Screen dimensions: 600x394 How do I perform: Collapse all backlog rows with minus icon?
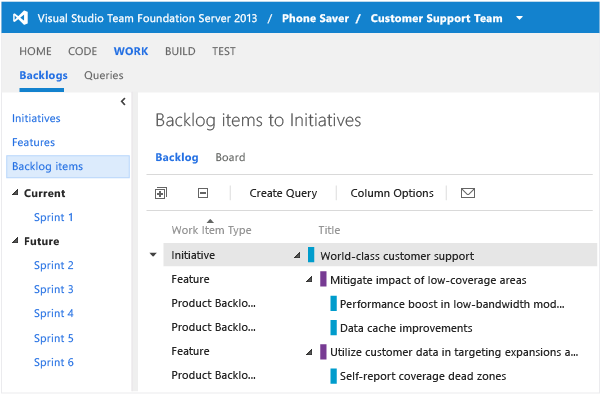(203, 193)
